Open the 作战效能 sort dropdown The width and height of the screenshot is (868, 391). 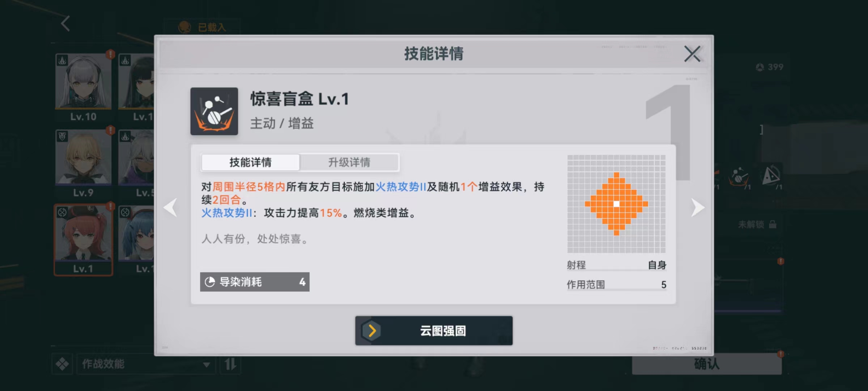(x=146, y=364)
